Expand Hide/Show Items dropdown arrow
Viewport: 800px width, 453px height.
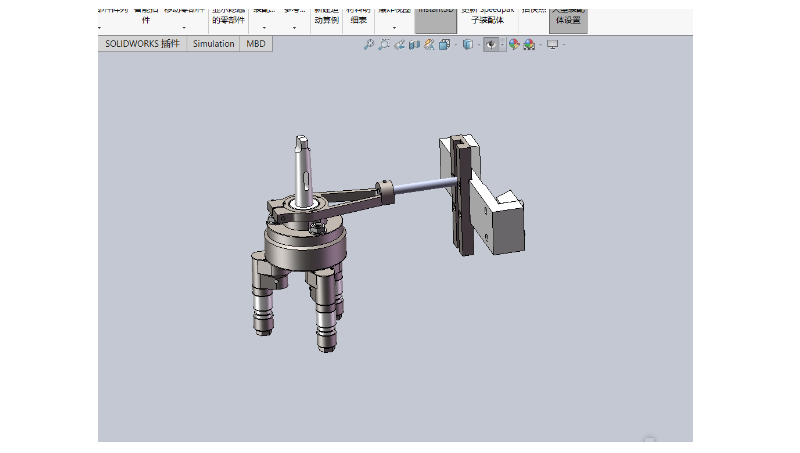(502, 45)
